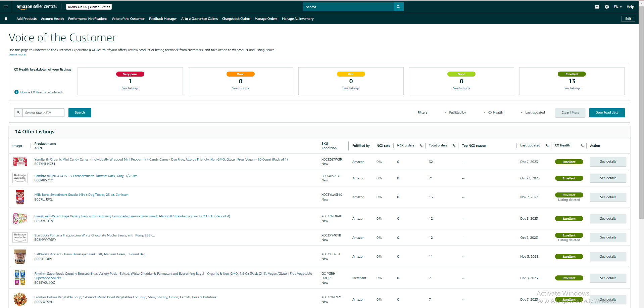Expand the CX Health filter dropdown

tap(493, 113)
